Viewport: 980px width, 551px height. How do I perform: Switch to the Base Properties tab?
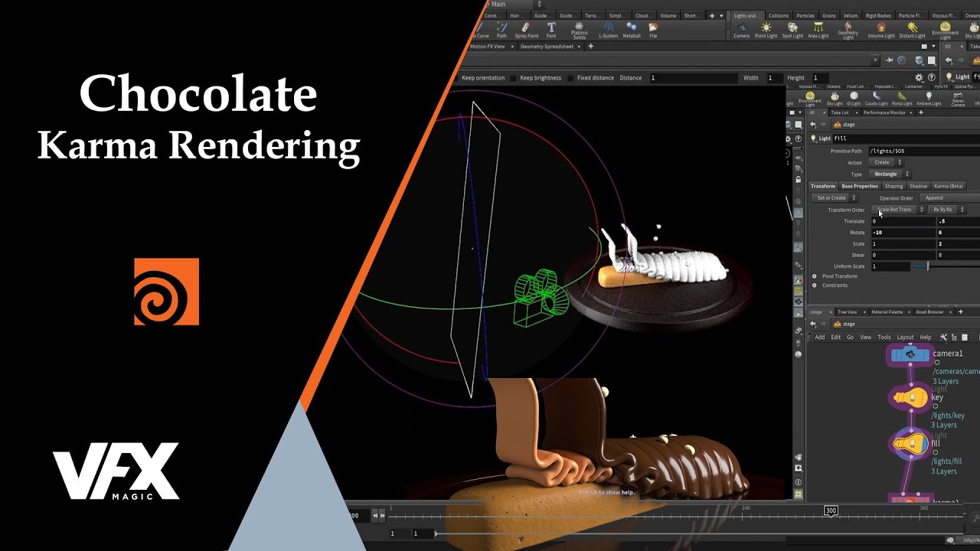tap(860, 186)
